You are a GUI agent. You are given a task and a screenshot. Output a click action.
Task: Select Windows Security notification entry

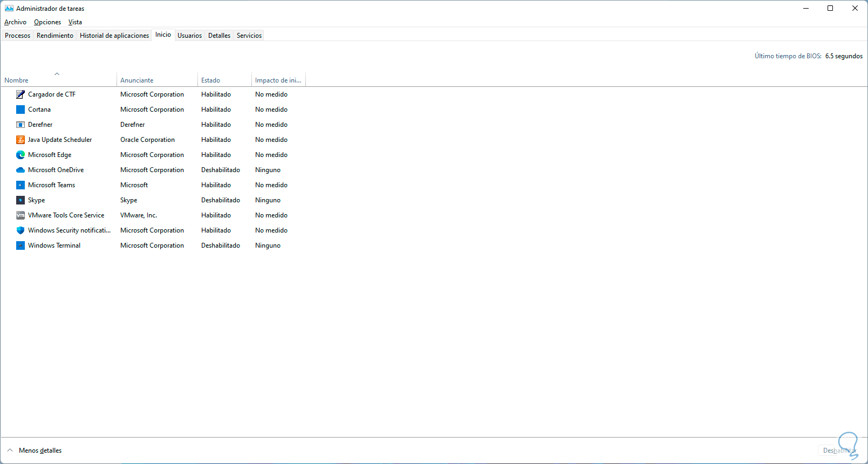click(70, 230)
